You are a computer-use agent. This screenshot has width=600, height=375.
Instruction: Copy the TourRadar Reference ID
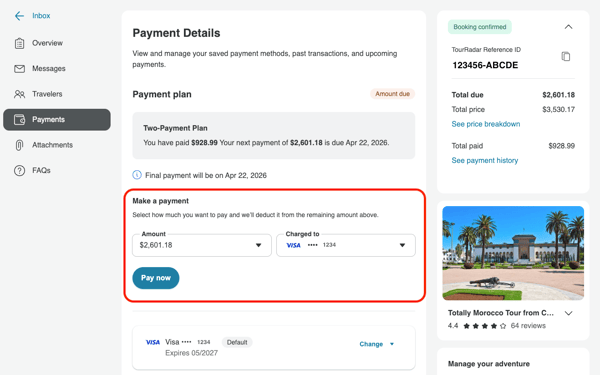click(x=566, y=57)
